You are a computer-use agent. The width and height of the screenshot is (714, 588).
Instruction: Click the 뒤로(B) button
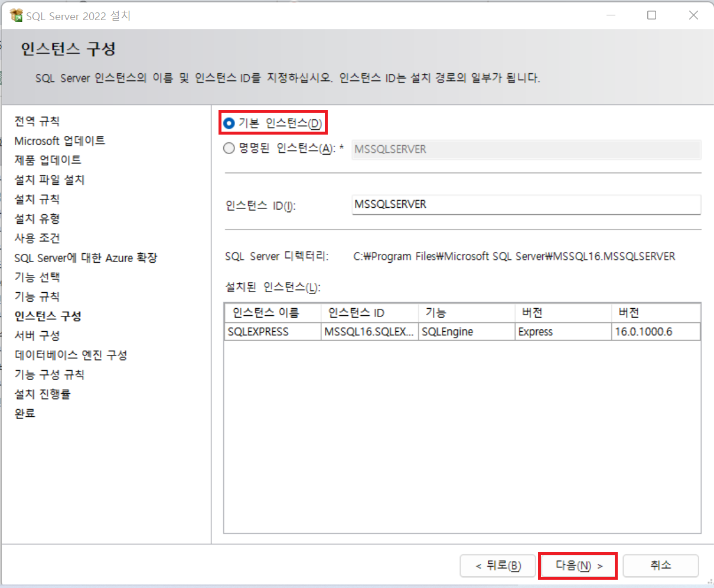pyautogui.click(x=498, y=566)
